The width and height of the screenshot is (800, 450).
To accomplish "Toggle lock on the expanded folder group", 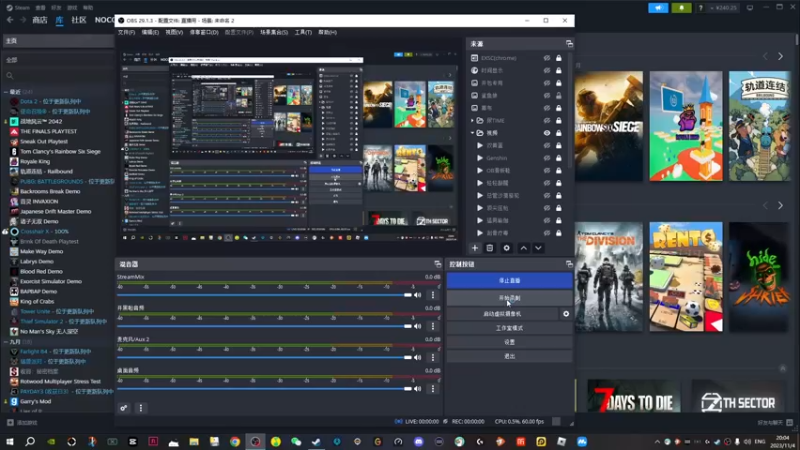I will pyautogui.click(x=559, y=133).
